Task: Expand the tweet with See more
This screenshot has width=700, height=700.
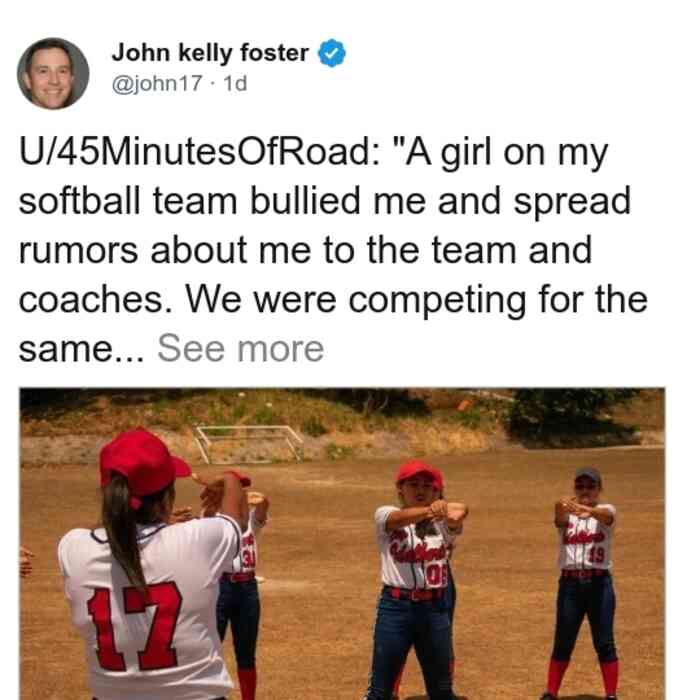Action: pos(241,349)
